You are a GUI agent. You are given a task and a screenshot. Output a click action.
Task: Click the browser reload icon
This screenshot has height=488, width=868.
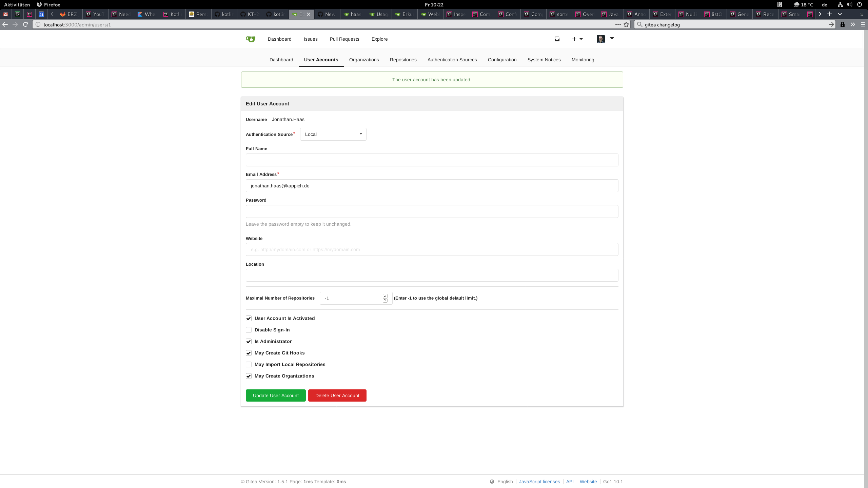click(25, 24)
